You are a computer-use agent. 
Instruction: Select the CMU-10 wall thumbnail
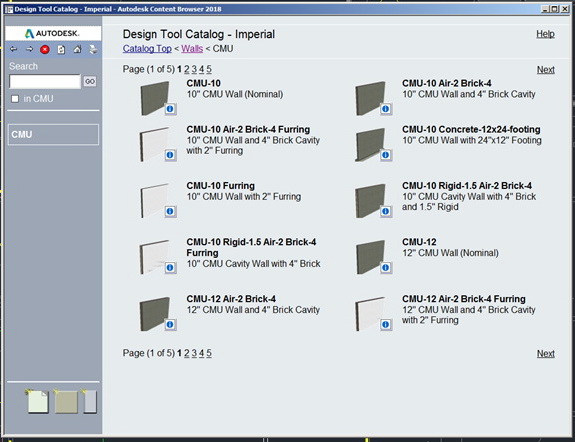point(154,98)
